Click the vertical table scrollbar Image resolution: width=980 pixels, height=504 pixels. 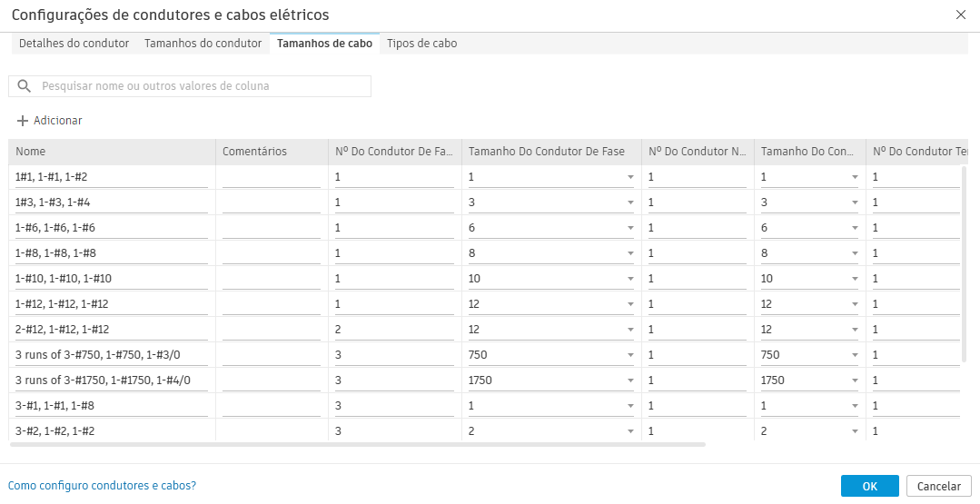(964, 263)
